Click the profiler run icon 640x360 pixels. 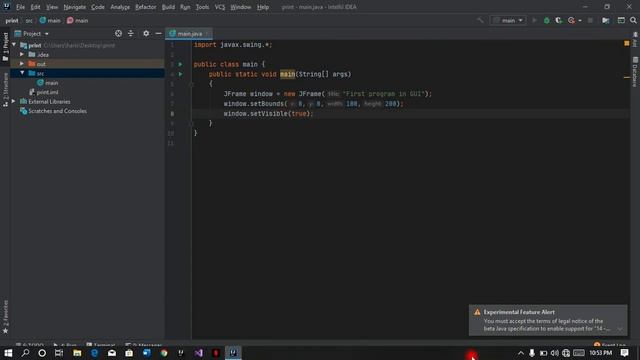coord(571,20)
